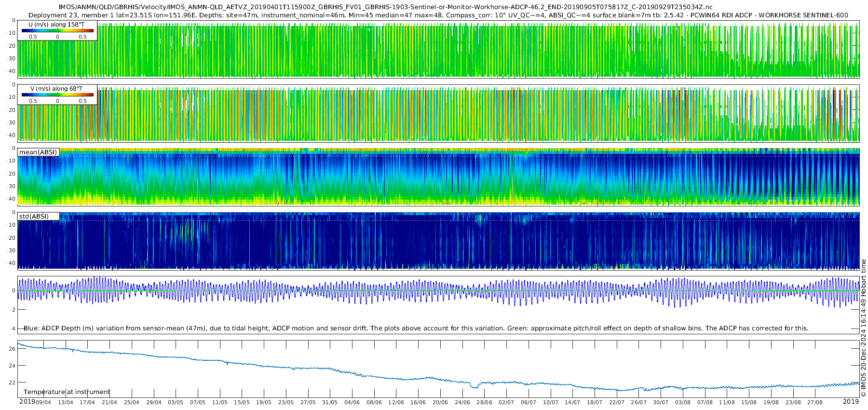The width and height of the screenshot is (868, 410).
Task: Select the 27/08 date tick label
Action: (815, 402)
